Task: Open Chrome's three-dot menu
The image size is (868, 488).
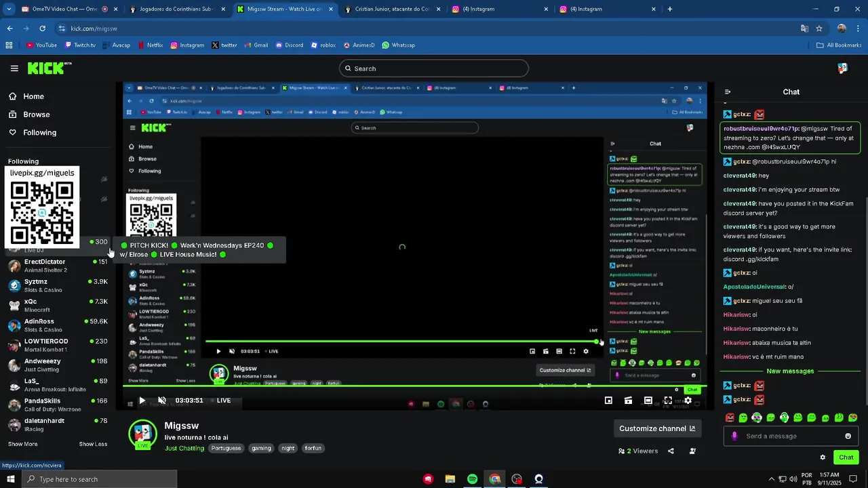Action: coord(858,28)
